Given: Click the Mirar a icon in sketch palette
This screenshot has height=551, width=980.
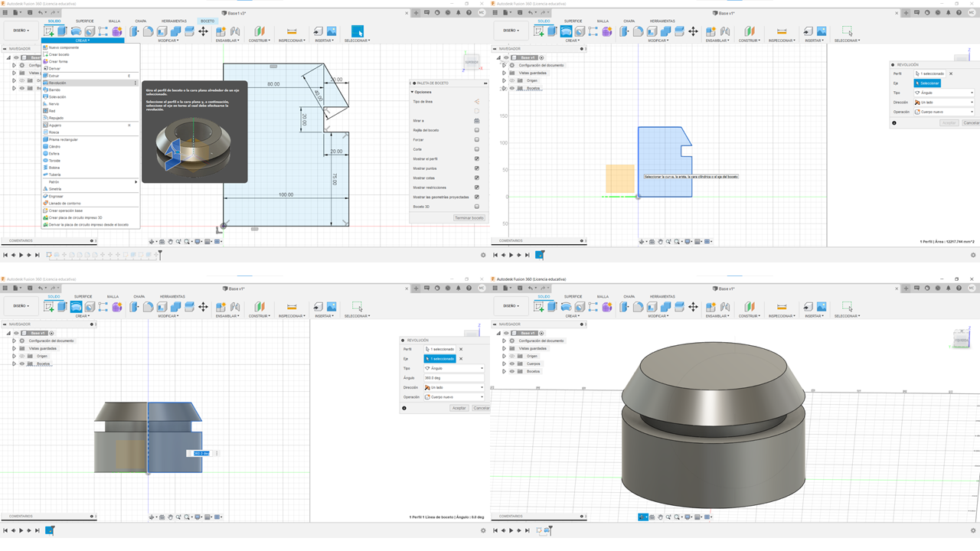Looking at the screenshot, I should tap(477, 121).
